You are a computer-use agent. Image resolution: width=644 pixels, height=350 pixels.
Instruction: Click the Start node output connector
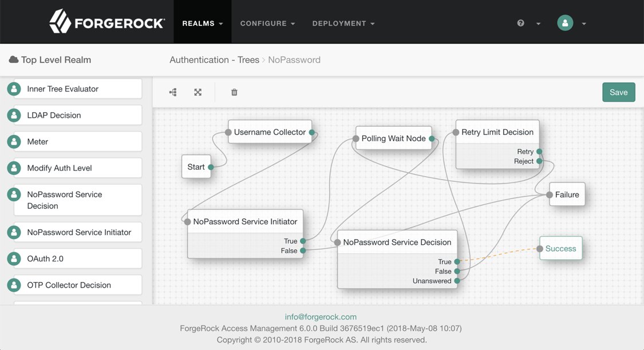[x=211, y=167]
